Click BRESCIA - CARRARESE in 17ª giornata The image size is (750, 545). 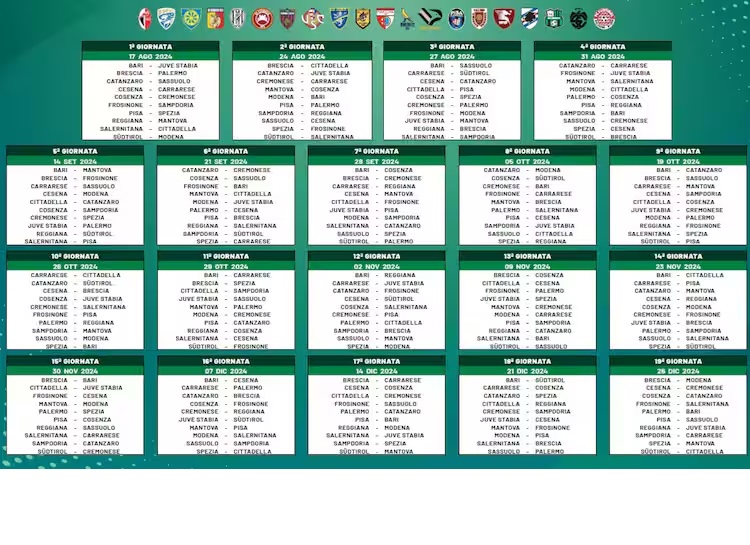pyautogui.click(x=382, y=380)
